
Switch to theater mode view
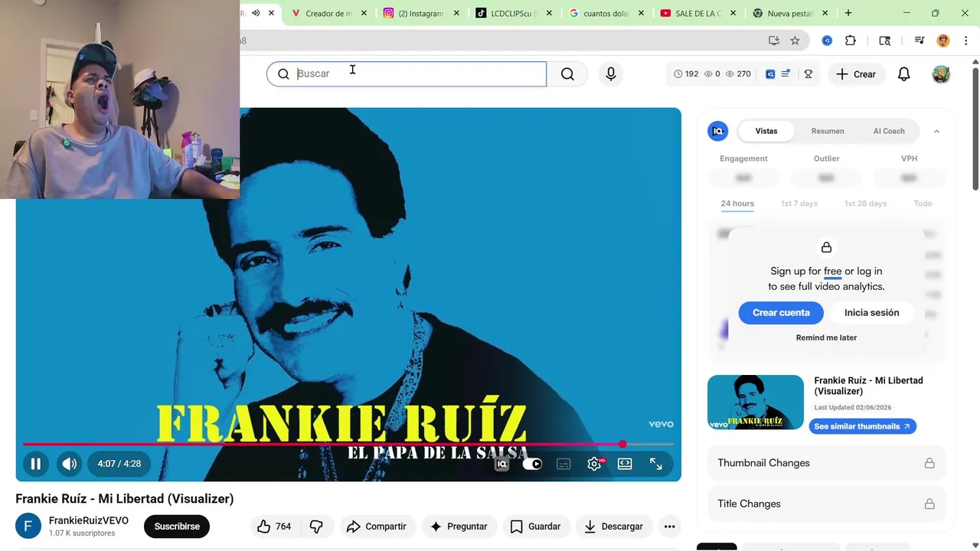point(625,464)
